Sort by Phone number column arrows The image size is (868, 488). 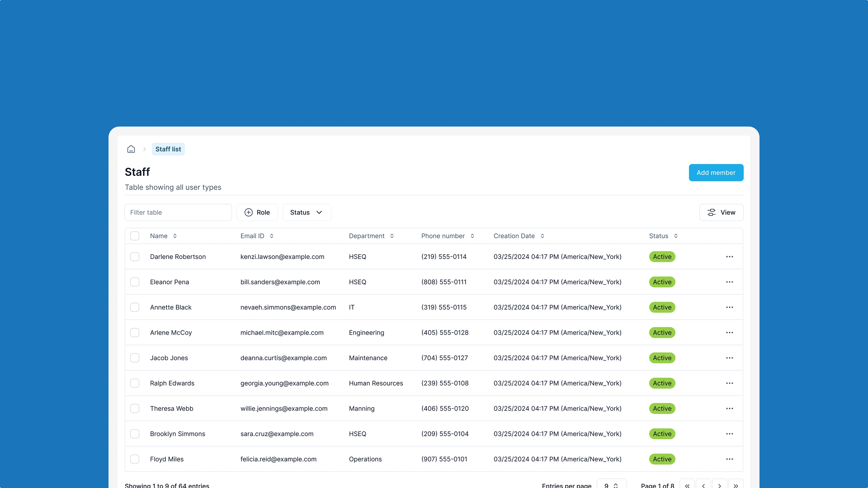click(472, 236)
